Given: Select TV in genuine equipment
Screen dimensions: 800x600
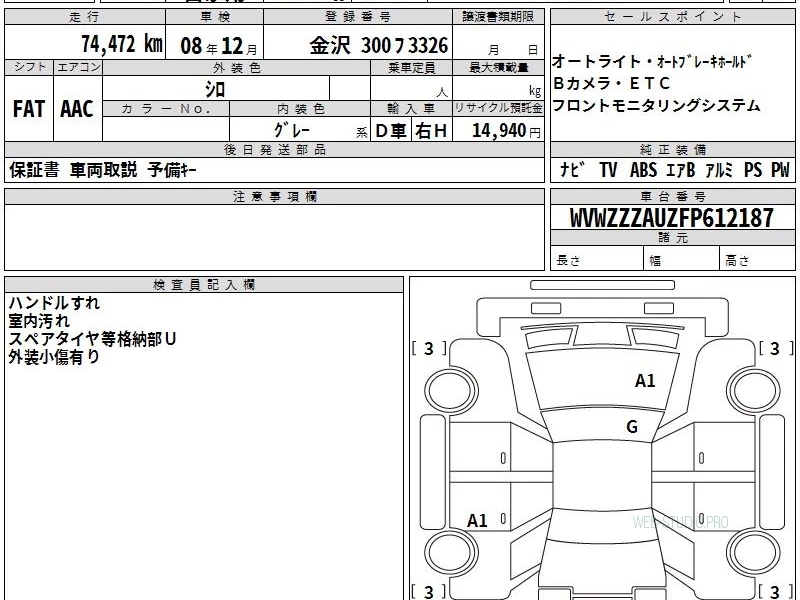Looking at the screenshot, I should (608, 169).
